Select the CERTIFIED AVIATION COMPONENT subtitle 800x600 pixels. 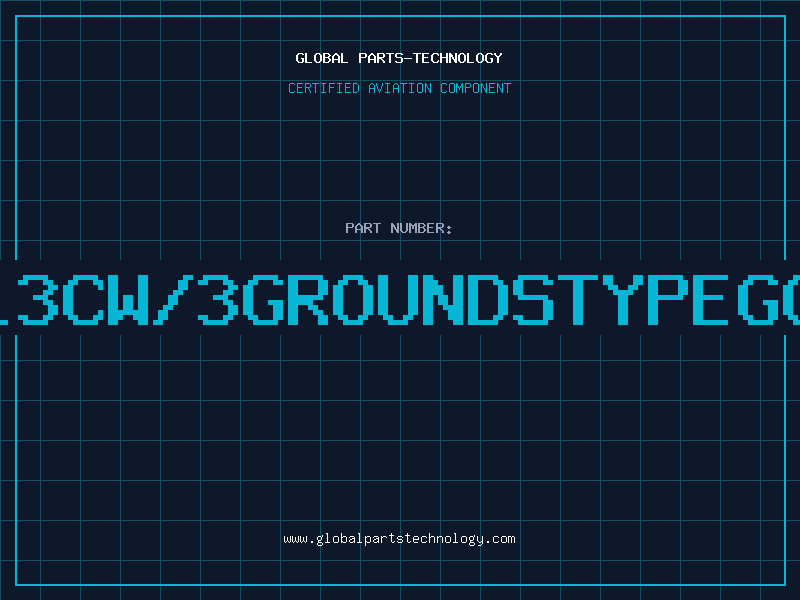click(399, 88)
